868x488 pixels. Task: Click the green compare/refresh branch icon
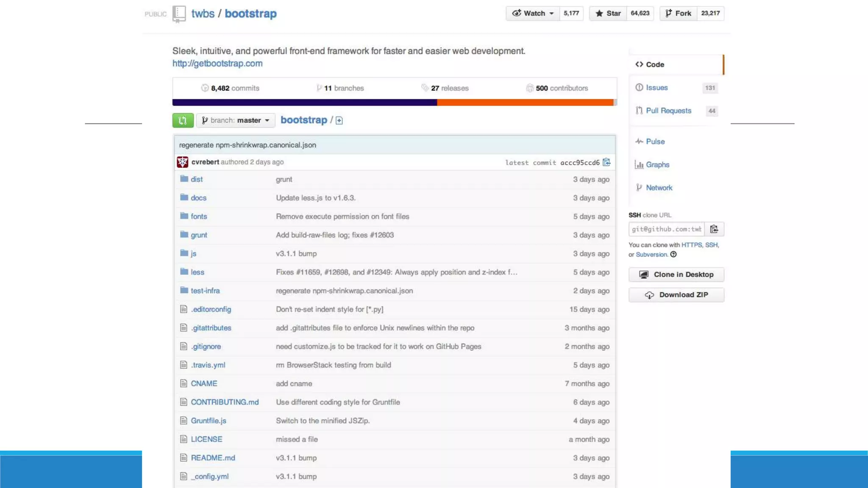183,120
